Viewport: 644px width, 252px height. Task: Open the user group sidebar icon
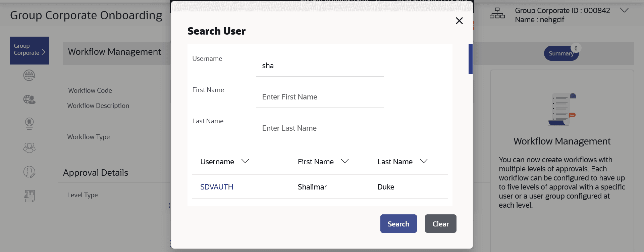pos(29,148)
